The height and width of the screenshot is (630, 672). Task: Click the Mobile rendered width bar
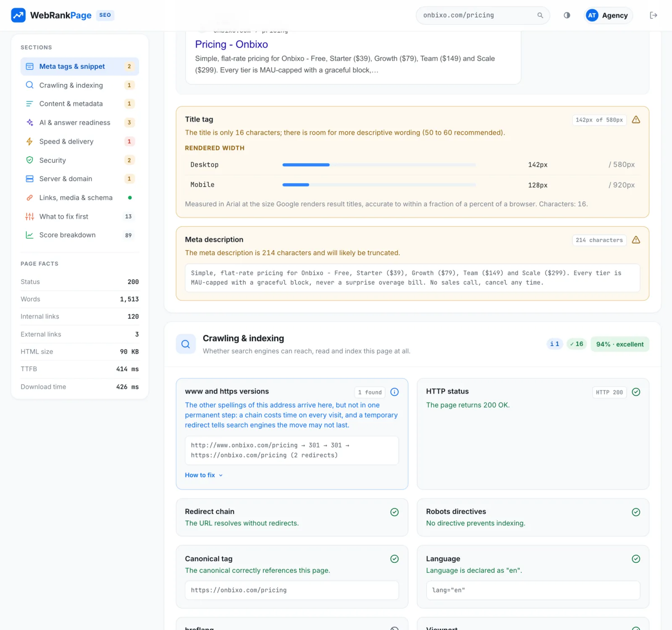[379, 185]
